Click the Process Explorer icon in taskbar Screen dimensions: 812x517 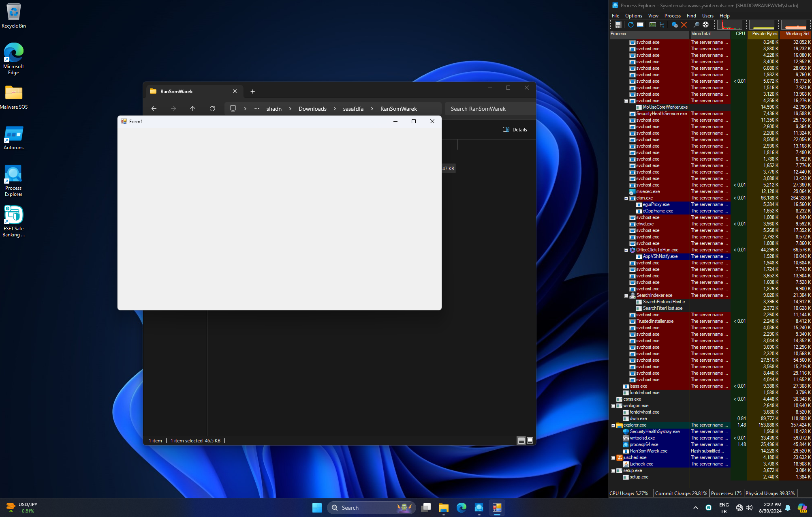point(496,508)
